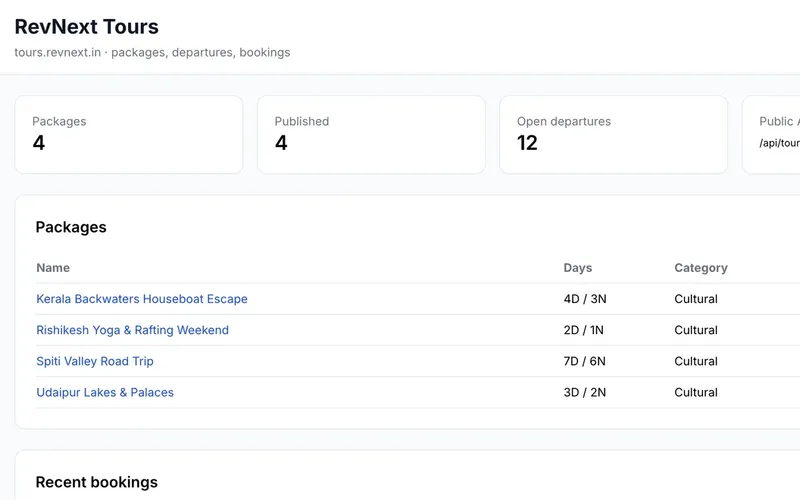Click the Packages section heading

tap(71, 227)
